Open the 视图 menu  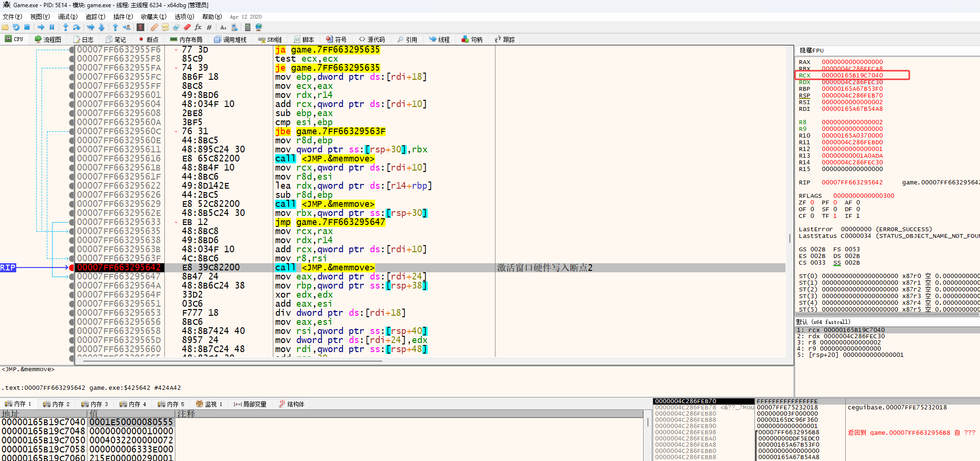(40, 17)
